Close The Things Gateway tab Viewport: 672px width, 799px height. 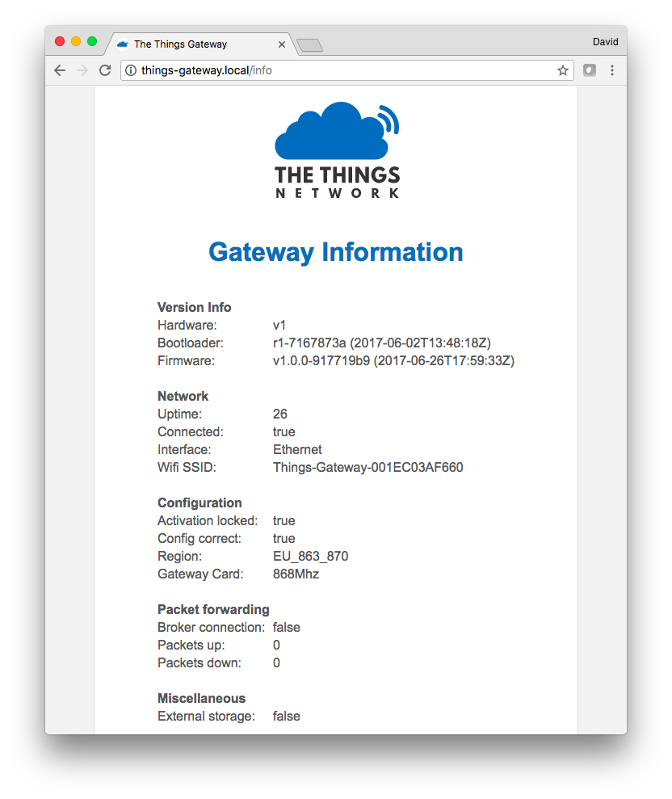[x=282, y=44]
